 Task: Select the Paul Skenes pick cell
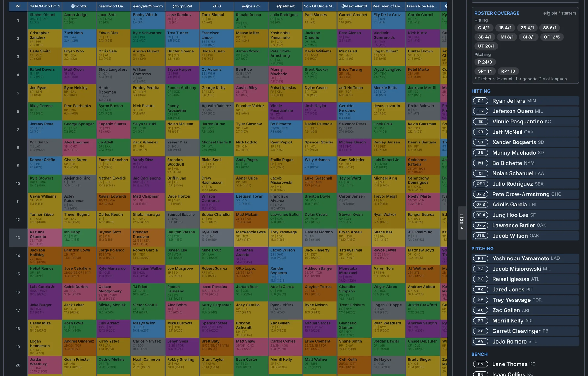pos(320,20)
